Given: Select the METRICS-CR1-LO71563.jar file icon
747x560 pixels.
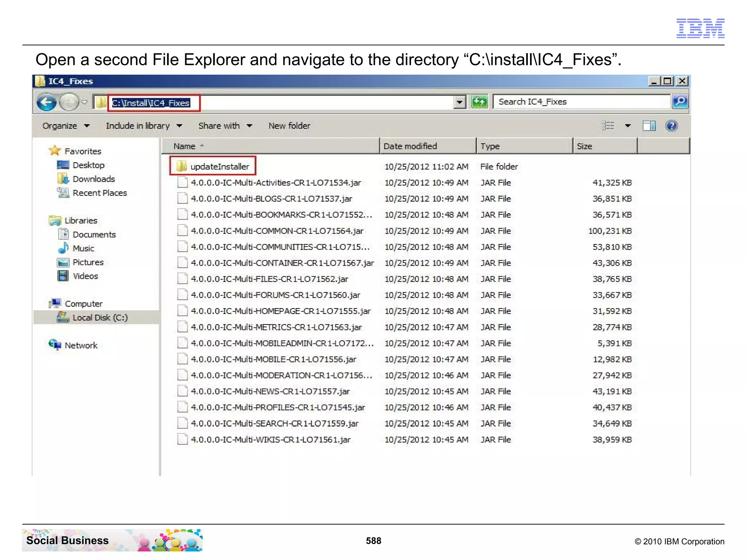Looking at the screenshot, I should pyautogui.click(x=182, y=327).
